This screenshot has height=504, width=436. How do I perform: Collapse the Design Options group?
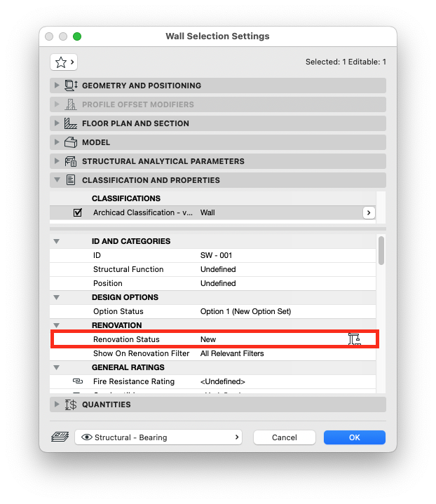tap(57, 298)
